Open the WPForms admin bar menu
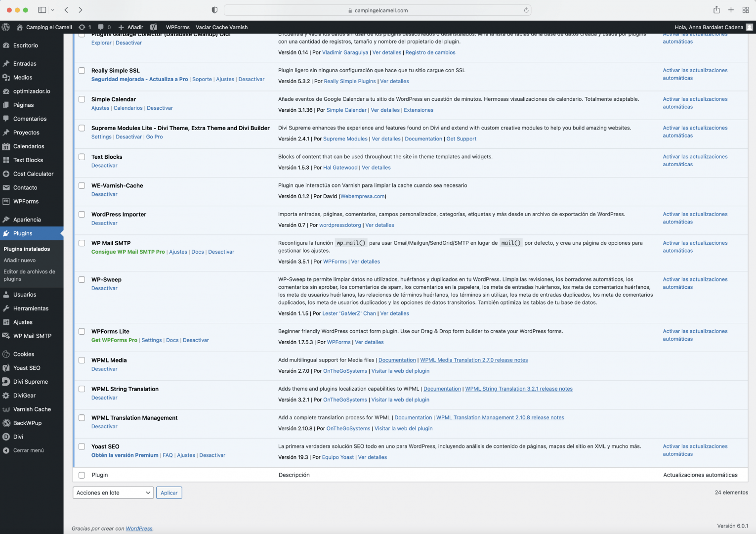The height and width of the screenshot is (534, 756). (x=178, y=27)
